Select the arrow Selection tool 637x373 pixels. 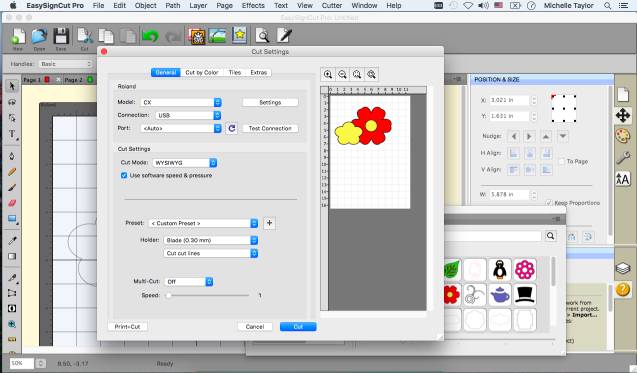[x=12, y=86]
